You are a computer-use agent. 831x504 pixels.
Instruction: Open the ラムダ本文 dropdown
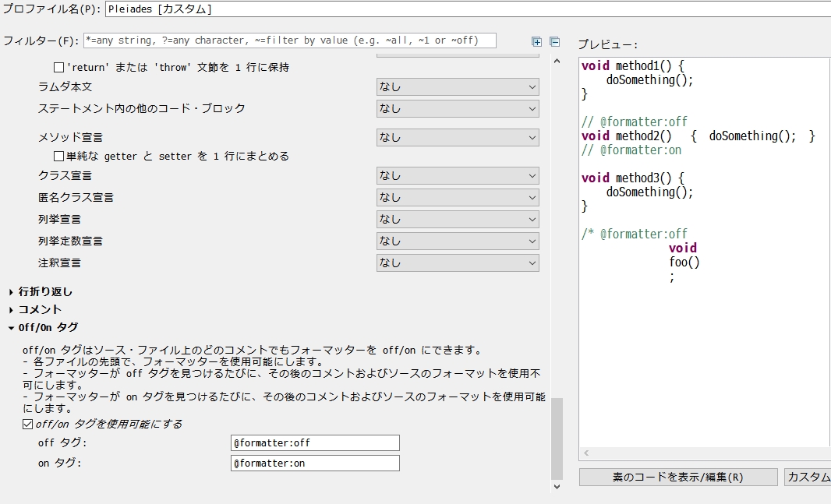point(458,87)
